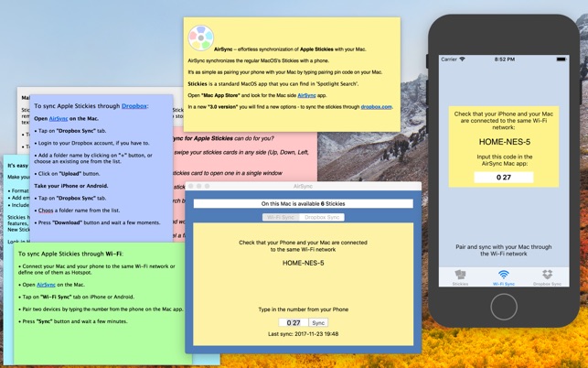Click 'Type in the number from your Phone' label
The image size is (588, 368).
303,309
